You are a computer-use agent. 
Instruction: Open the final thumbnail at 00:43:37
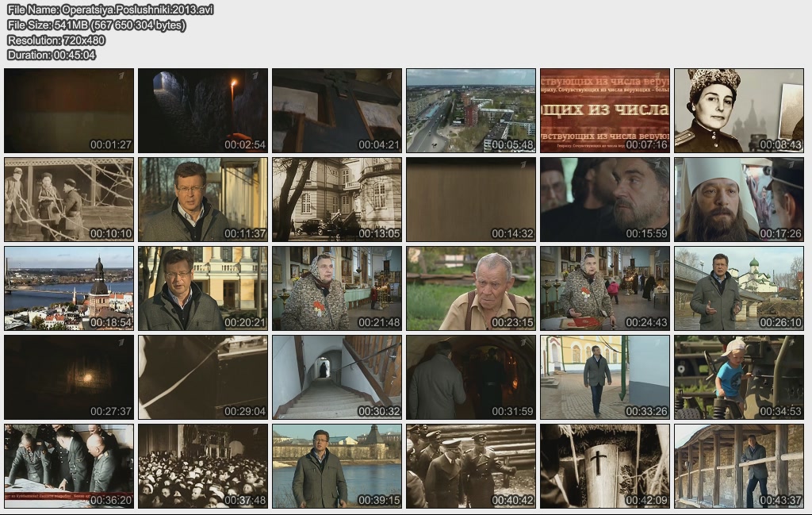pyautogui.click(x=739, y=466)
